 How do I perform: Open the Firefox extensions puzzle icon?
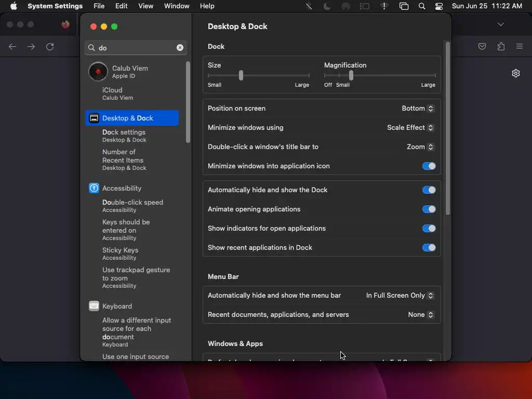tap(501, 46)
